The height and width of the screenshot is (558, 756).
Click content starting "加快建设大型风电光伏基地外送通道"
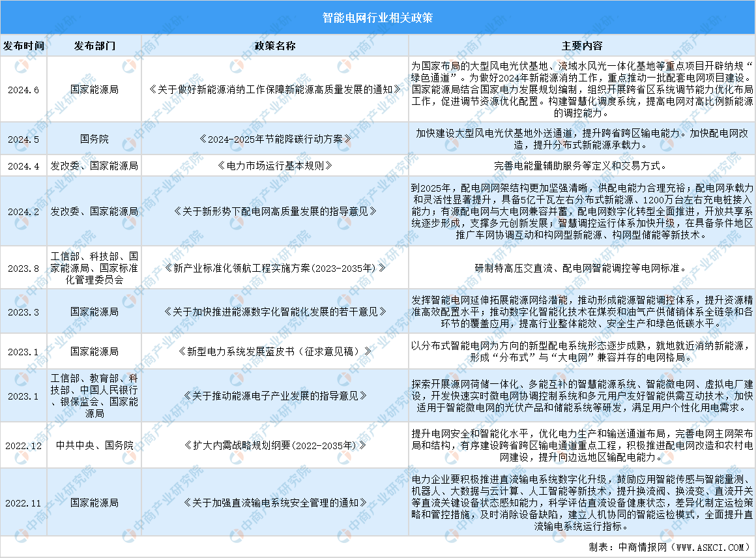pos(582,139)
